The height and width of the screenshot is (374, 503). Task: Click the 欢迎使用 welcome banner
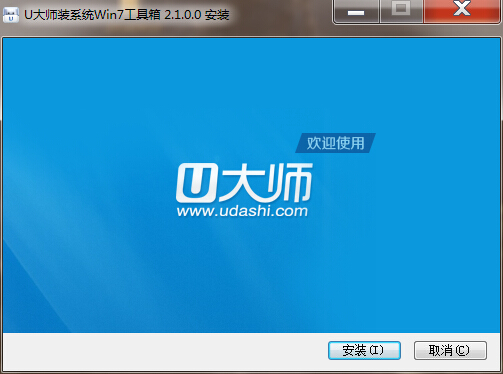[x=335, y=143]
